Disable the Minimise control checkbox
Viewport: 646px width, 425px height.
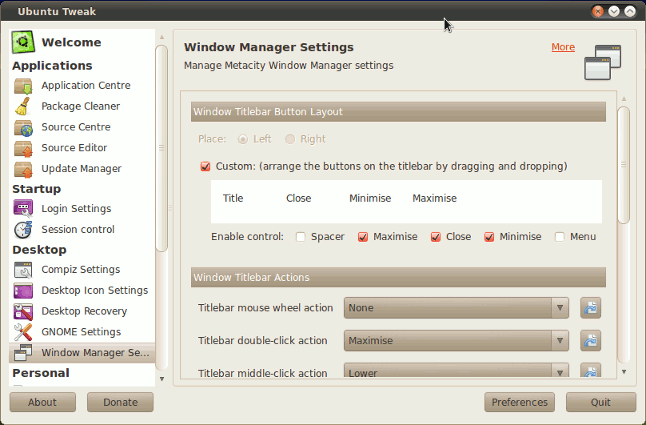[x=489, y=237]
